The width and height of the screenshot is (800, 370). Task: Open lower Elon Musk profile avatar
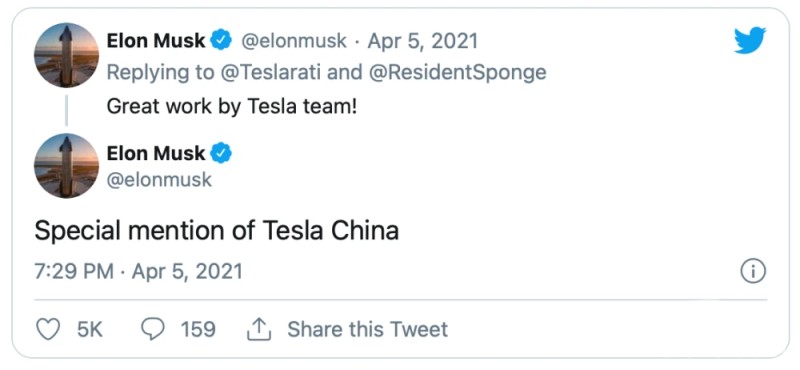click(66, 166)
